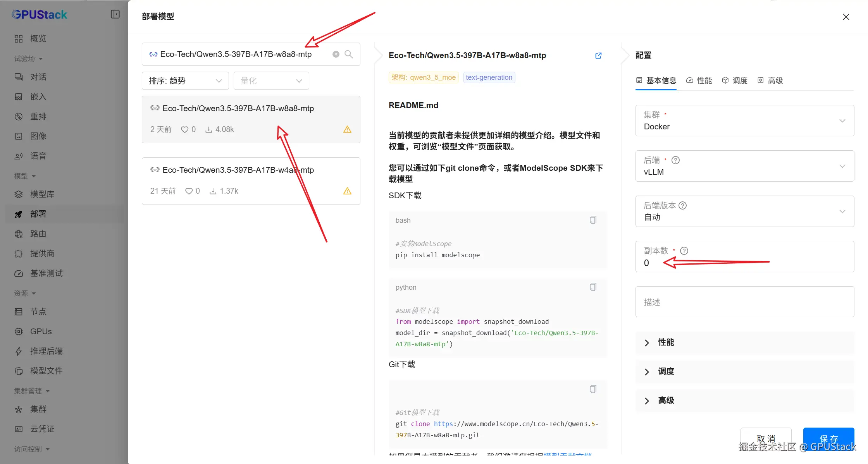Copy the bash pip install code
The height and width of the screenshot is (464, 868).
593,220
